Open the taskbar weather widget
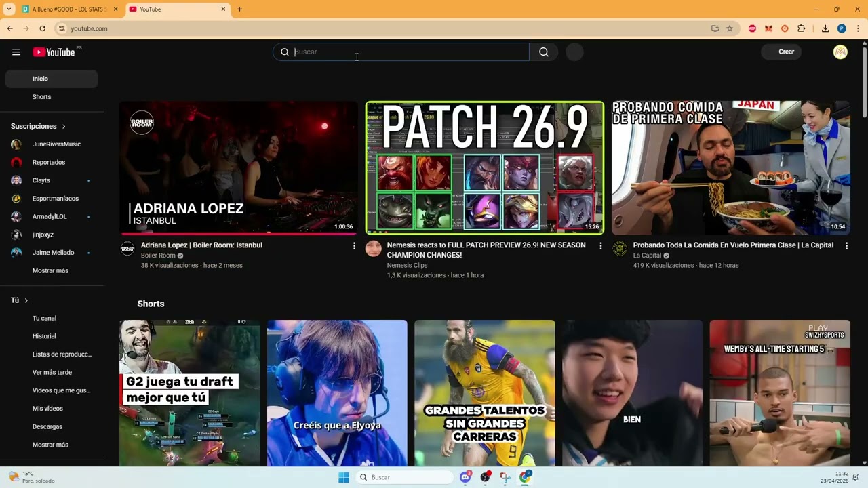Screen dimensions: 868x488 32,477
